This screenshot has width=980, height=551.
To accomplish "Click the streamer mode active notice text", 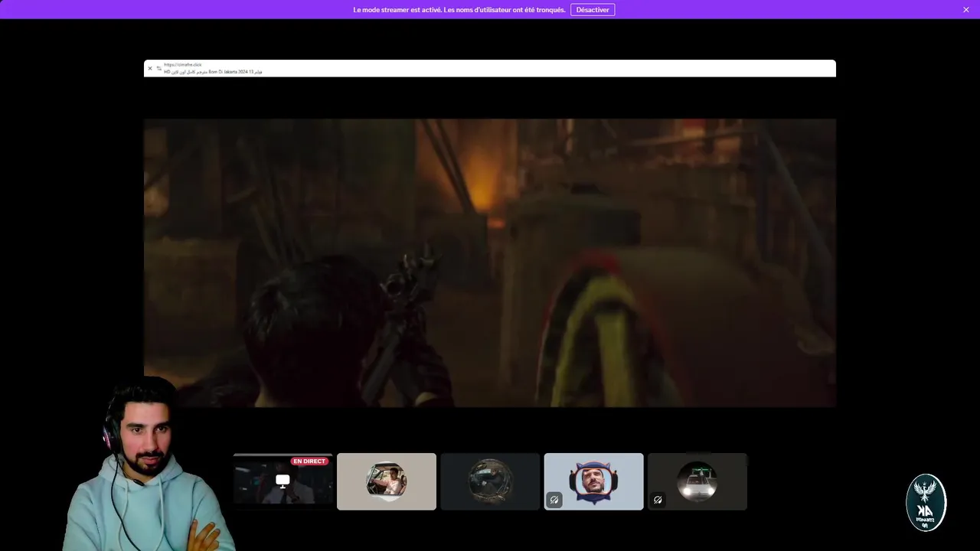I will 459,10.
